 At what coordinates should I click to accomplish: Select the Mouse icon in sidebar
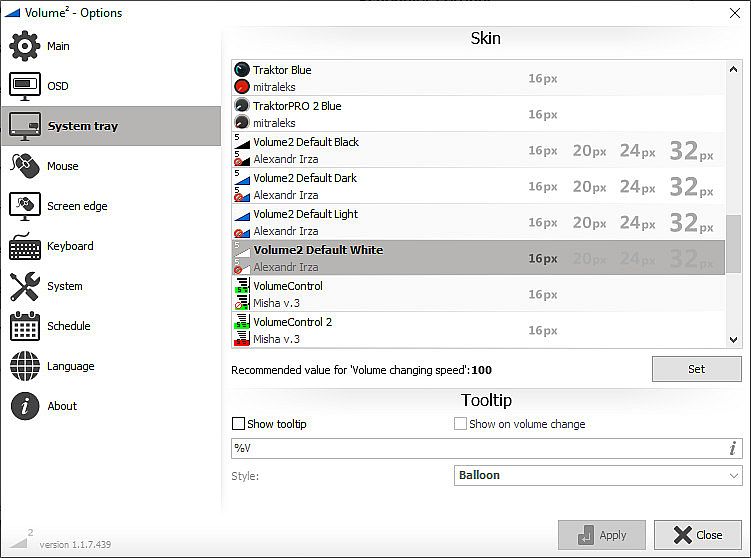pyautogui.click(x=24, y=166)
